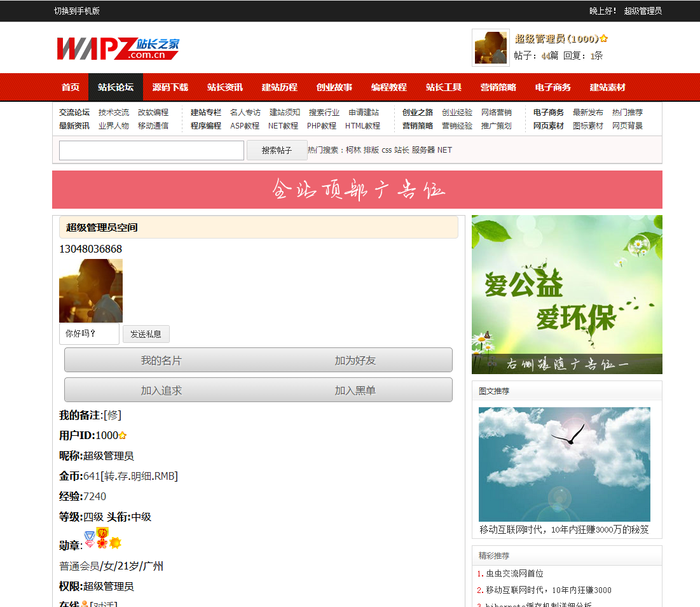Viewport: 700px width, 607px height.
Task: Go to 源码下载 in the red navbar
Action: click(x=170, y=87)
